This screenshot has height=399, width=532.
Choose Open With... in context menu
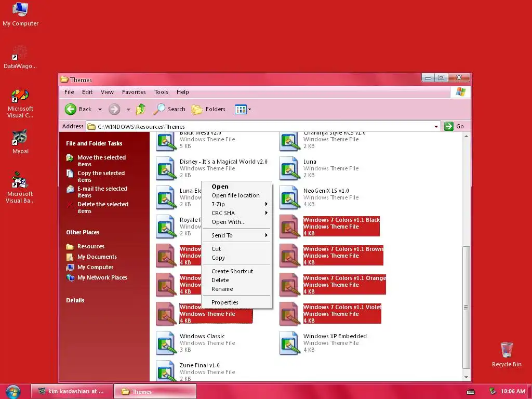(237, 222)
